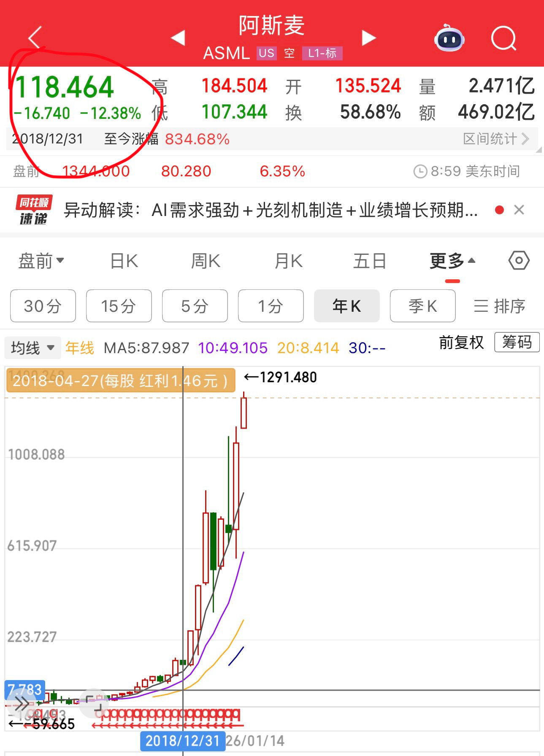Open 区间统计 interval statistics
Image resolution: width=544 pixels, height=756 pixels.
[496, 139]
